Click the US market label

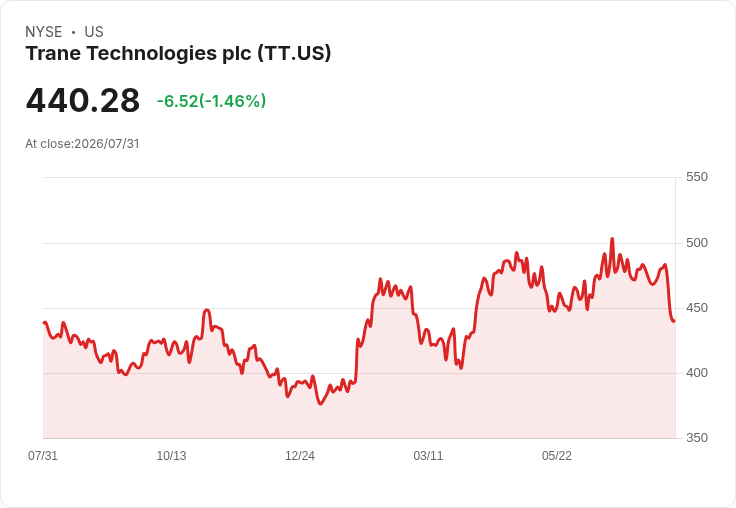point(94,32)
